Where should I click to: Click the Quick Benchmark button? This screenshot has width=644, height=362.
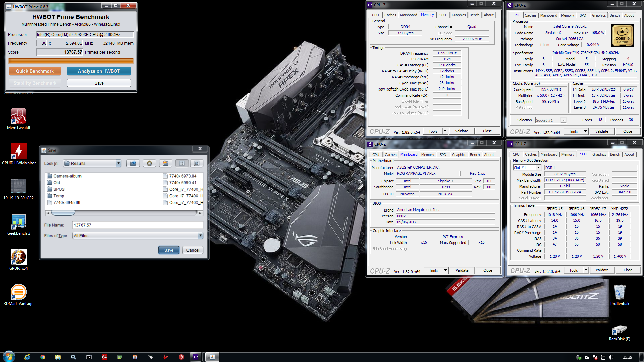(35, 71)
